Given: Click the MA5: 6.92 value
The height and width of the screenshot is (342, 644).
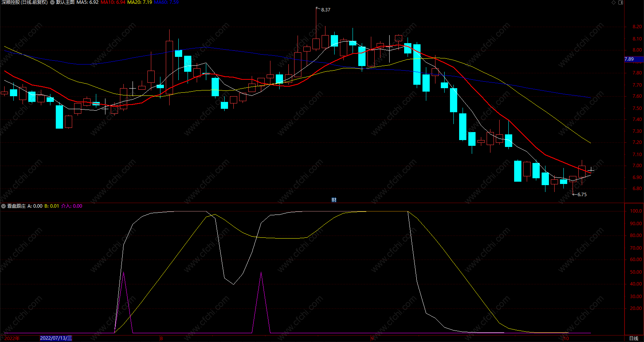Looking at the screenshot, I should pyautogui.click(x=87, y=2).
